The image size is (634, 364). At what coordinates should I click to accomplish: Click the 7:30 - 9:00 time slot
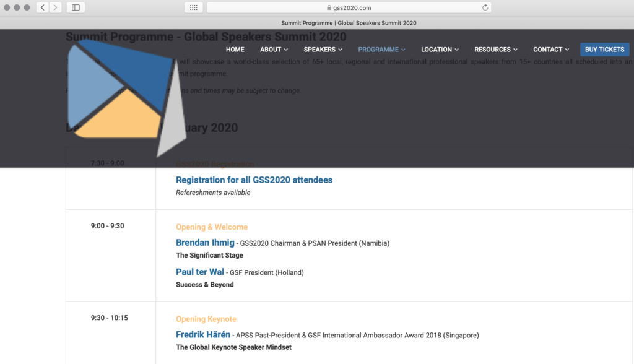point(108,163)
